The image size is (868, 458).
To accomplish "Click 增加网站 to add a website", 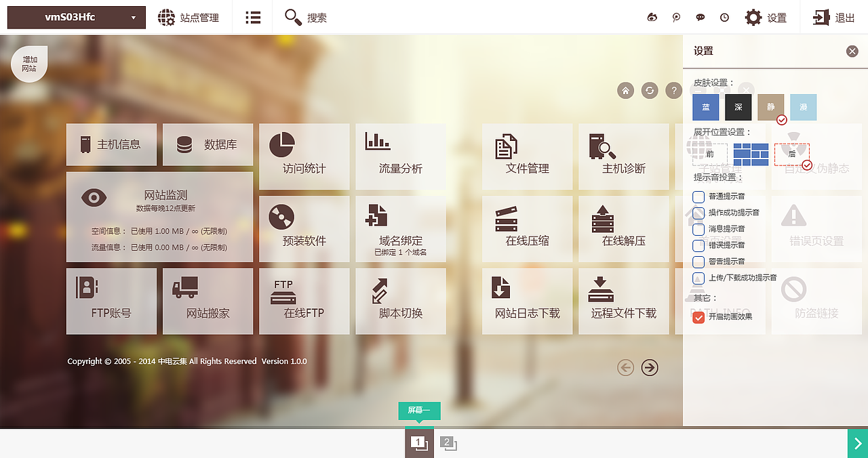I will pos(28,63).
